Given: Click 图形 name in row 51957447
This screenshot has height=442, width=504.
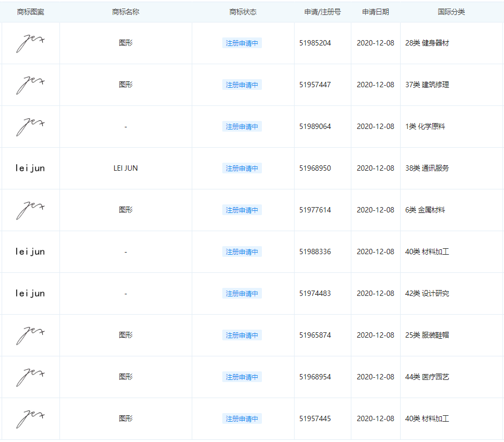Looking at the screenshot, I should (126, 85).
